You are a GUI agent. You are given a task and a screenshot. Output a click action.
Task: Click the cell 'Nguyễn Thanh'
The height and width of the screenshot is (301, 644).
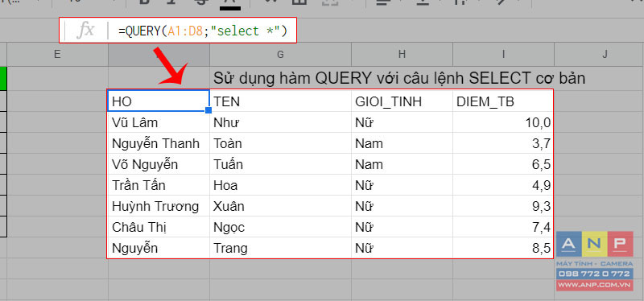click(x=159, y=143)
